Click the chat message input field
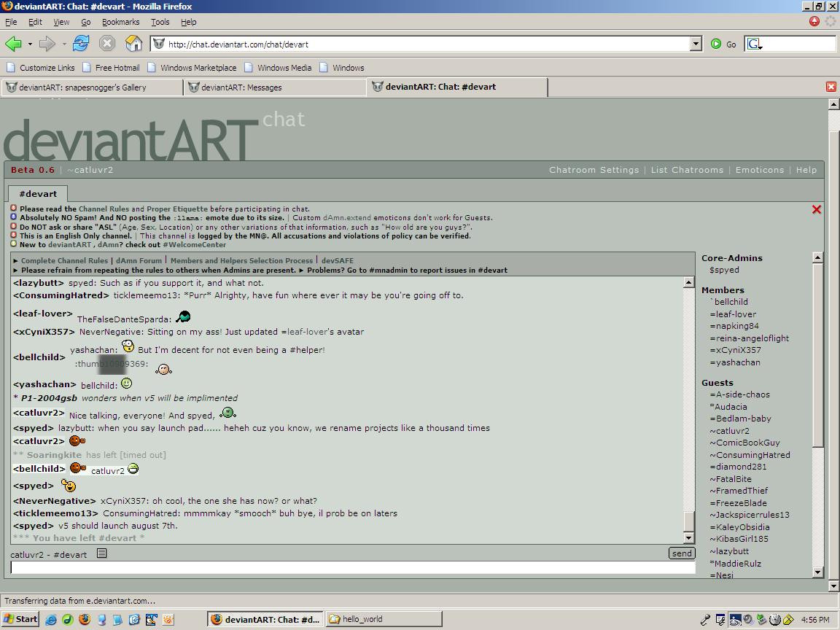Image resolution: width=840 pixels, height=630 pixels. [353, 567]
